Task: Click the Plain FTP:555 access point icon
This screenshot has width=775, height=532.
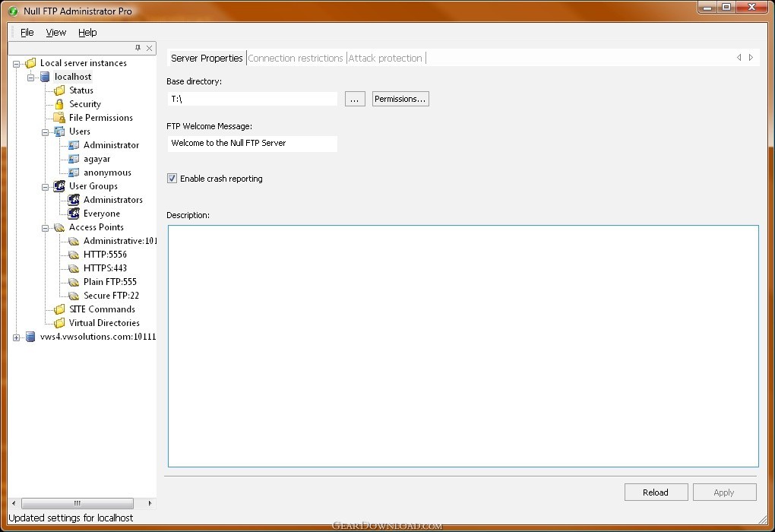Action: 74,282
